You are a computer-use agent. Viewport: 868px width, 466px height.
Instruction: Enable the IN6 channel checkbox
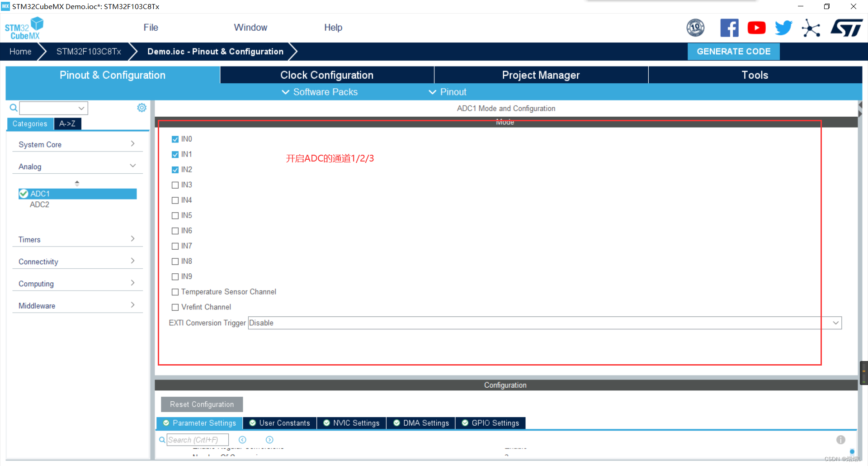pyautogui.click(x=175, y=231)
